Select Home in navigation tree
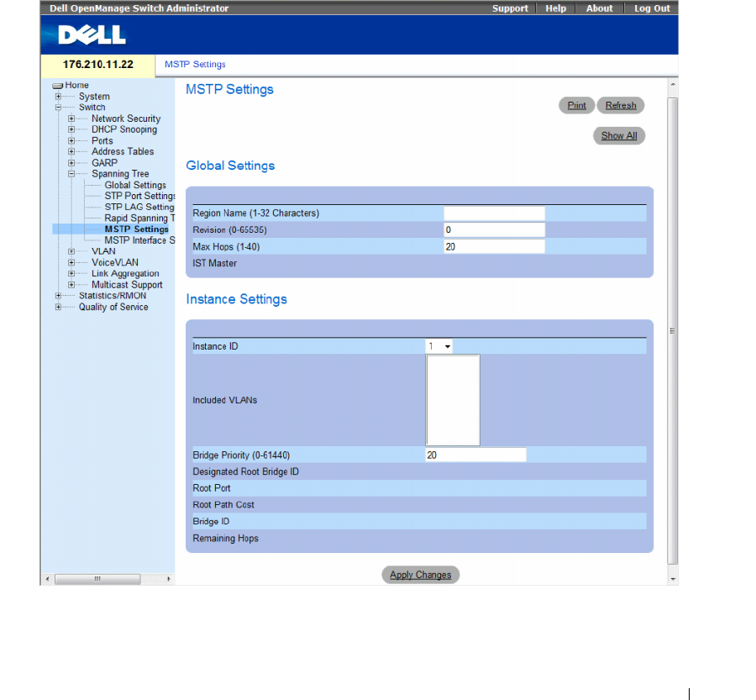 [76, 86]
